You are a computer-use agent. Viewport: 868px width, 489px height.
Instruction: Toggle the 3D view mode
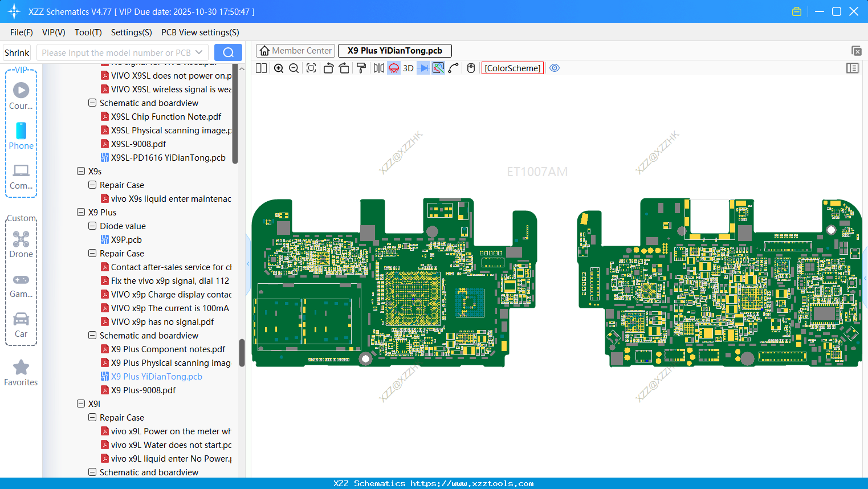point(408,68)
